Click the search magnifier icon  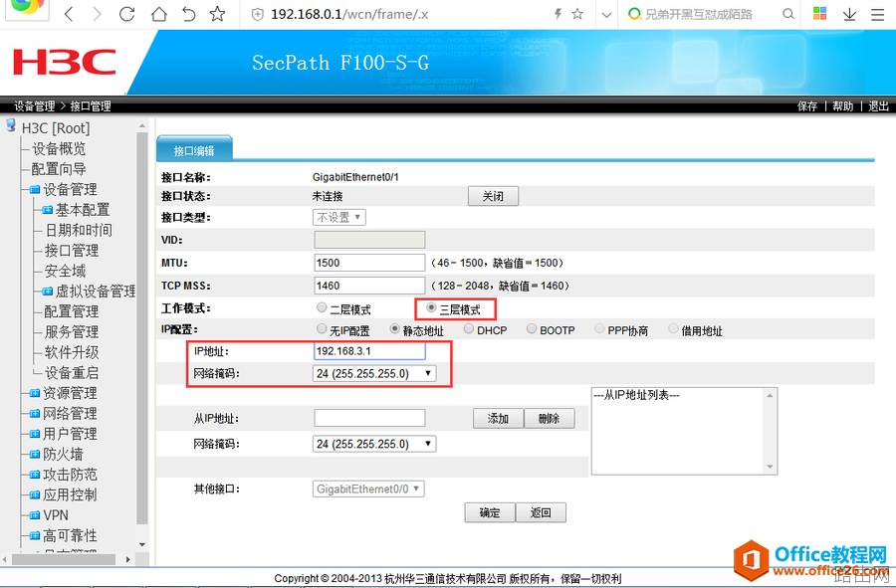788,14
